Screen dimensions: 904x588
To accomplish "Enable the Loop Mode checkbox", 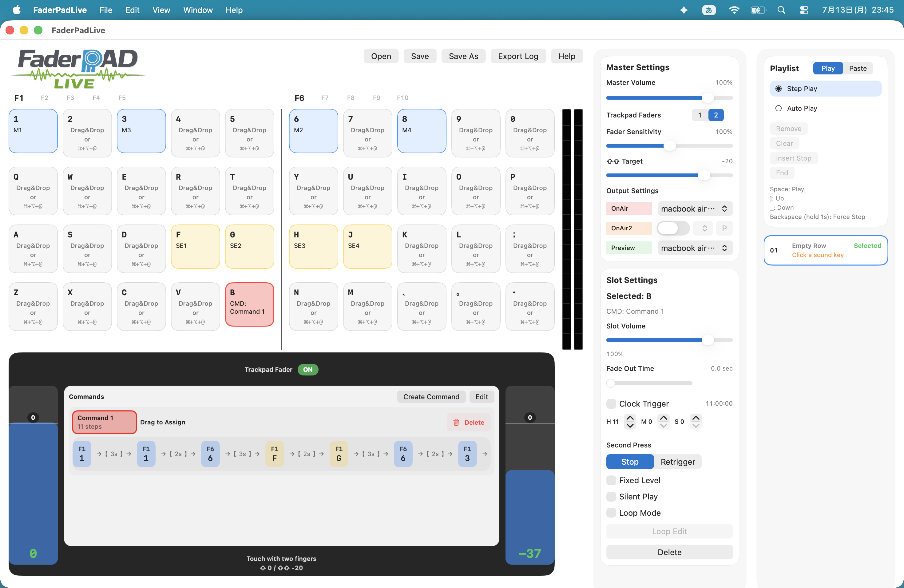I will click(x=611, y=513).
